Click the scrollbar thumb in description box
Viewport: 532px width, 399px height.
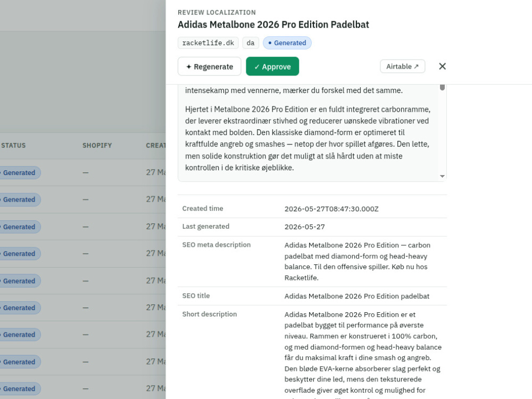point(442,87)
